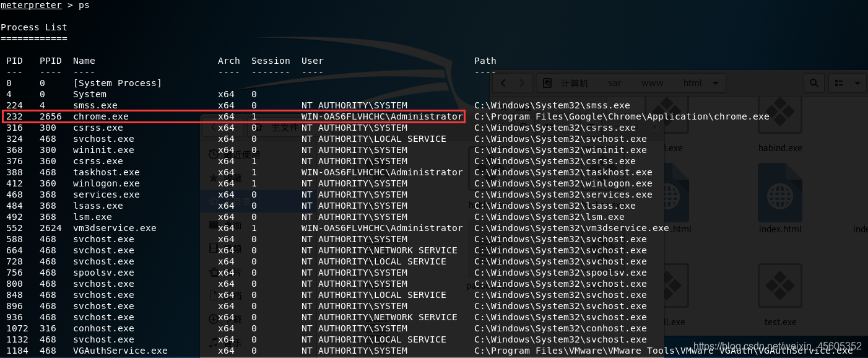
Task: Click the smss.exe process name
Action: click(x=95, y=105)
